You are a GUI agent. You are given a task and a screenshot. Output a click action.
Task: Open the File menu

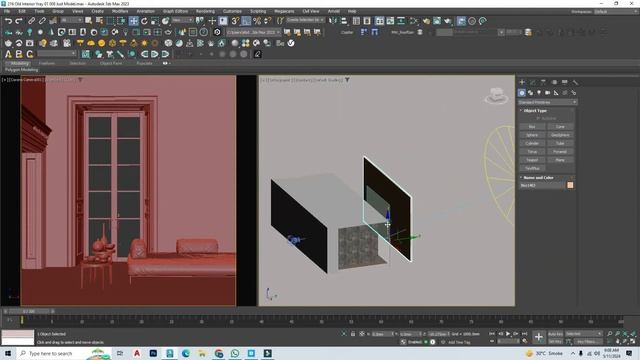coord(7,11)
